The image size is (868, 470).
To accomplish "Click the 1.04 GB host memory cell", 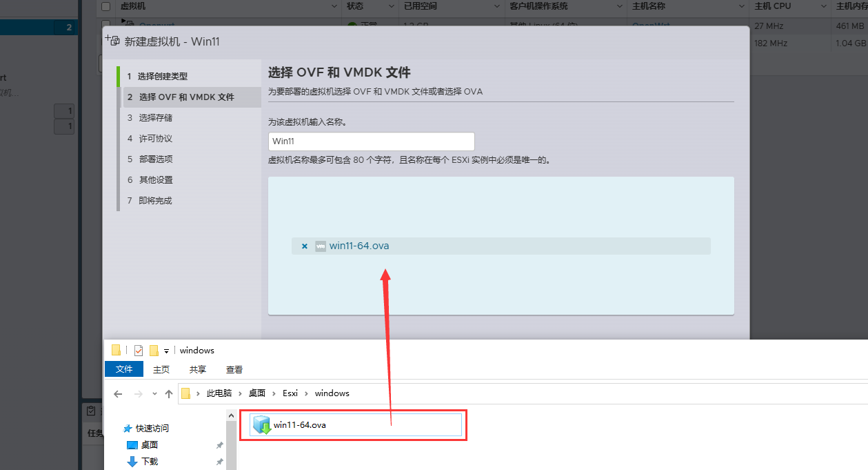I will (x=851, y=43).
